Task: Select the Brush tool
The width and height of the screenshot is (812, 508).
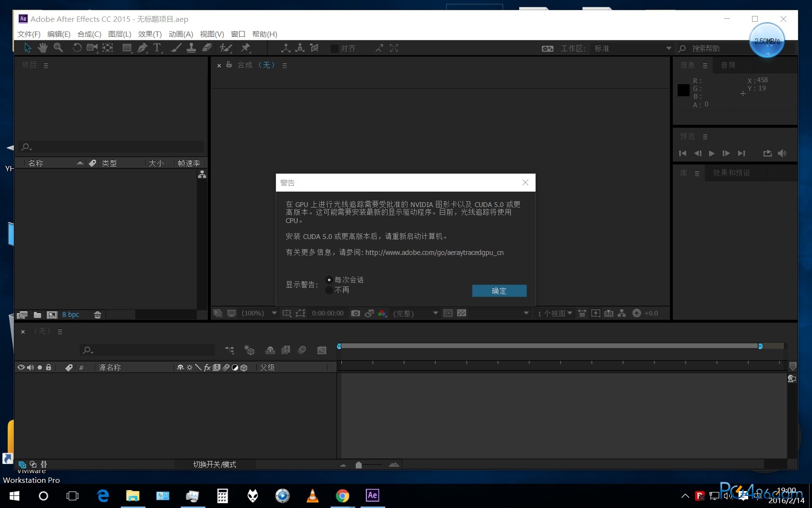Action: click(176, 48)
